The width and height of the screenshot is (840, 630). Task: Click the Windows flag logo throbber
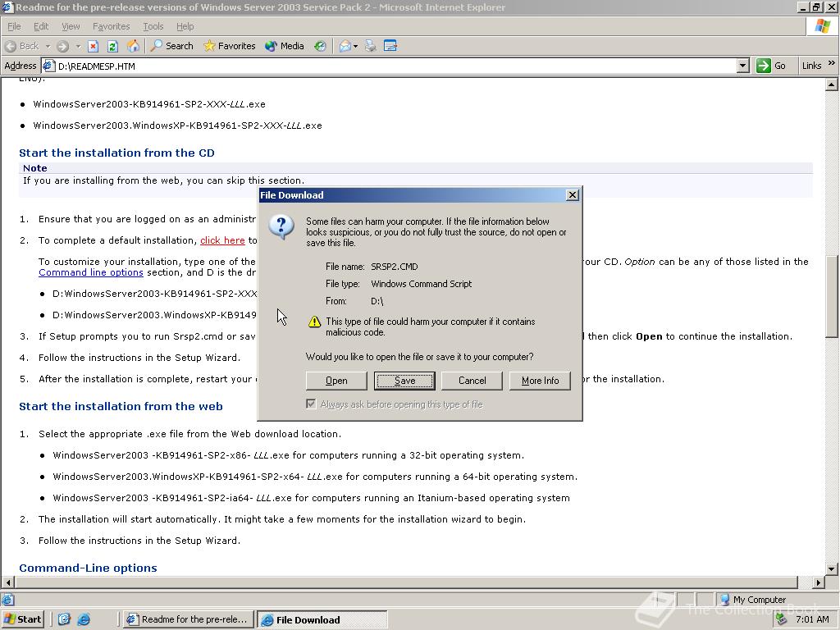pos(822,26)
